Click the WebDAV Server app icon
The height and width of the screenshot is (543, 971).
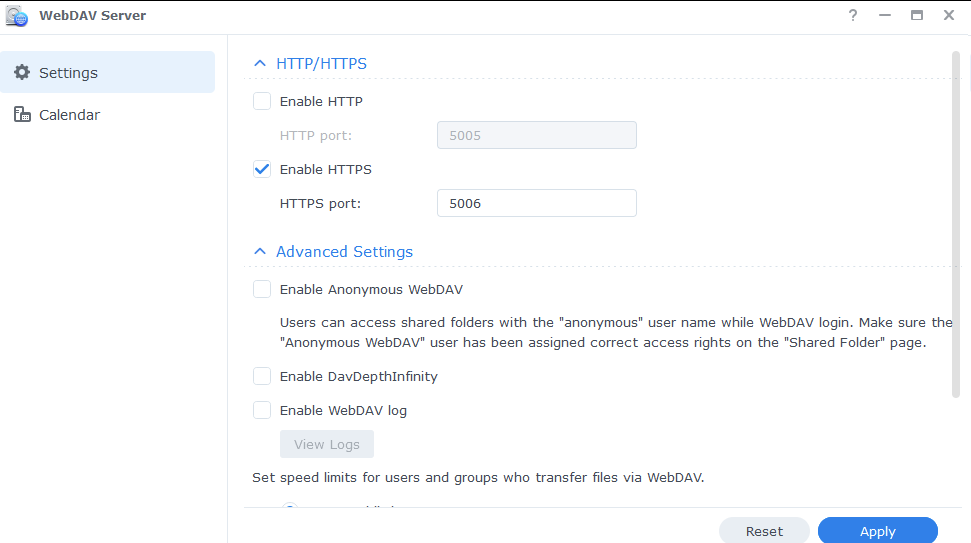16,16
